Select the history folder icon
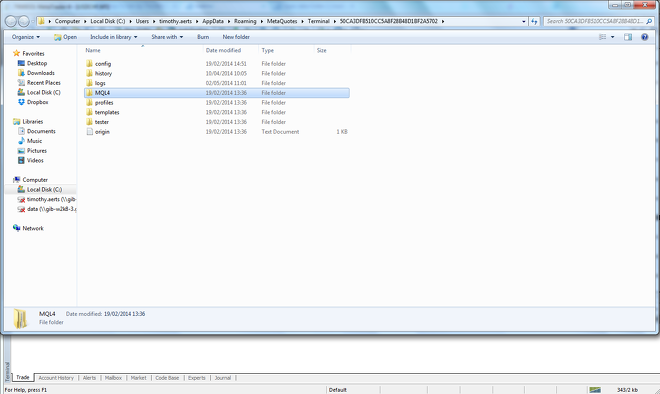 click(89, 73)
